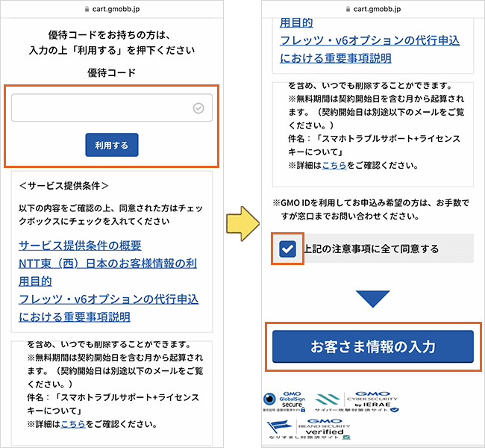This screenshot has width=485, height=448.
Task: Click the lock icon in right address bar
Action: coord(348,9)
